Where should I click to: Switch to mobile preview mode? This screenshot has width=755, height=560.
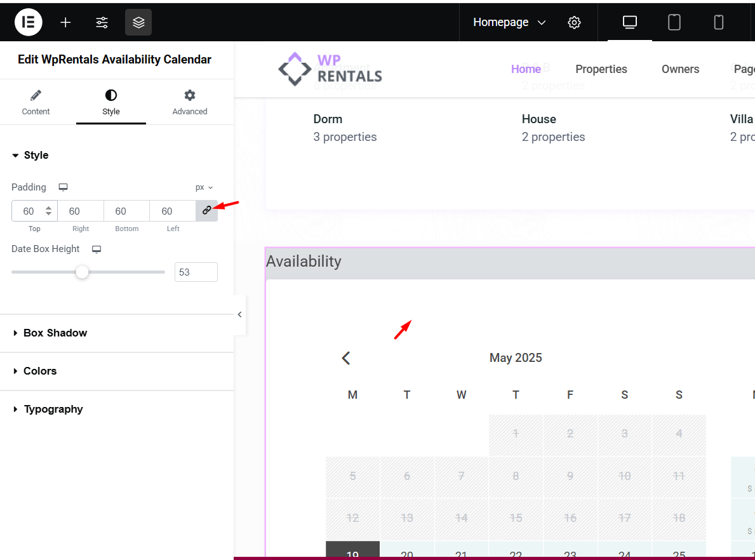coord(718,22)
